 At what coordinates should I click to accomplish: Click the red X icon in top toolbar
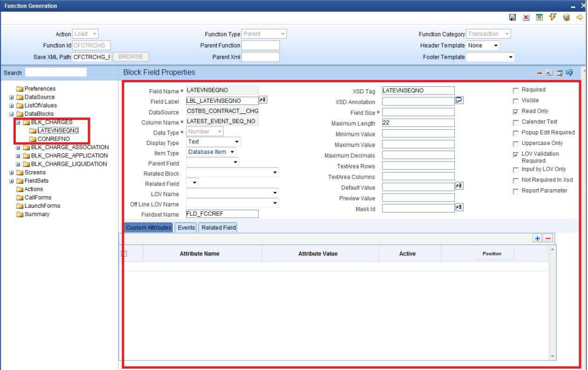[526, 17]
